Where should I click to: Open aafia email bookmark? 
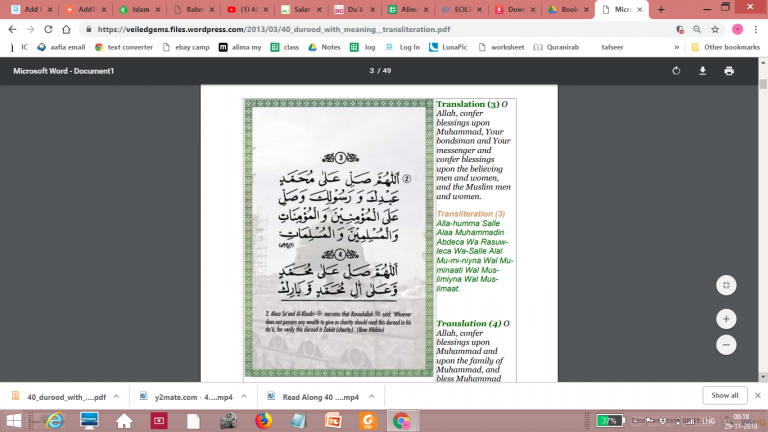[61, 47]
